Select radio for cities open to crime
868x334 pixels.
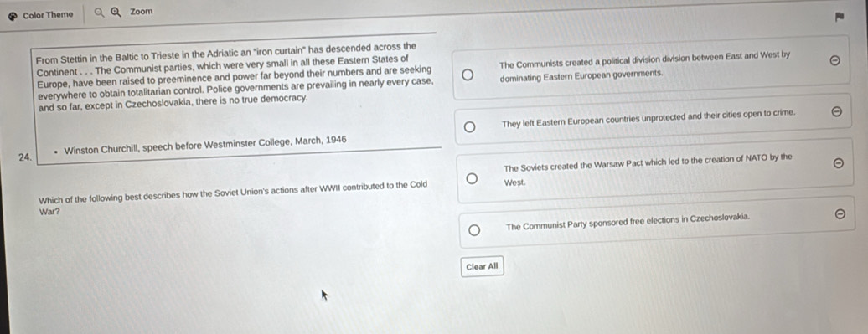[x=469, y=128]
